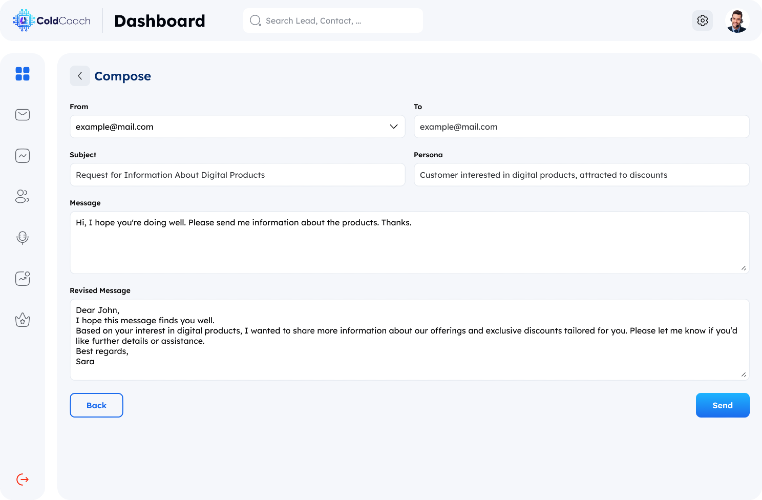Click the To email address field
The height and width of the screenshot is (500, 762).
[x=581, y=127]
